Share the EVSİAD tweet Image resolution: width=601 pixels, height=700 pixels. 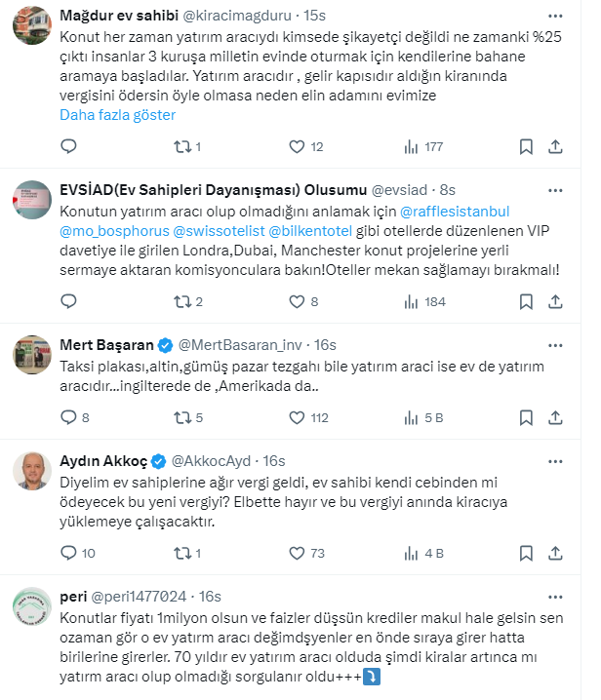pyautogui.click(x=555, y=301)
